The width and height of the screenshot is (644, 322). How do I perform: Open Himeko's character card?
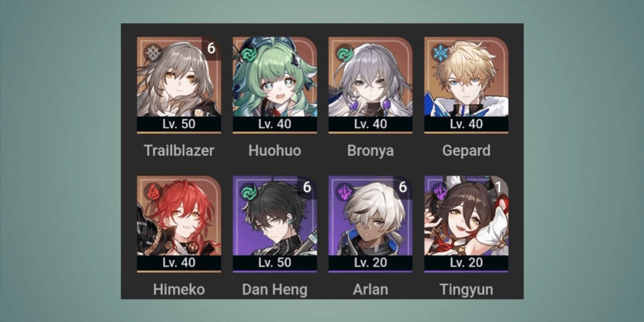tap(179, 224)
